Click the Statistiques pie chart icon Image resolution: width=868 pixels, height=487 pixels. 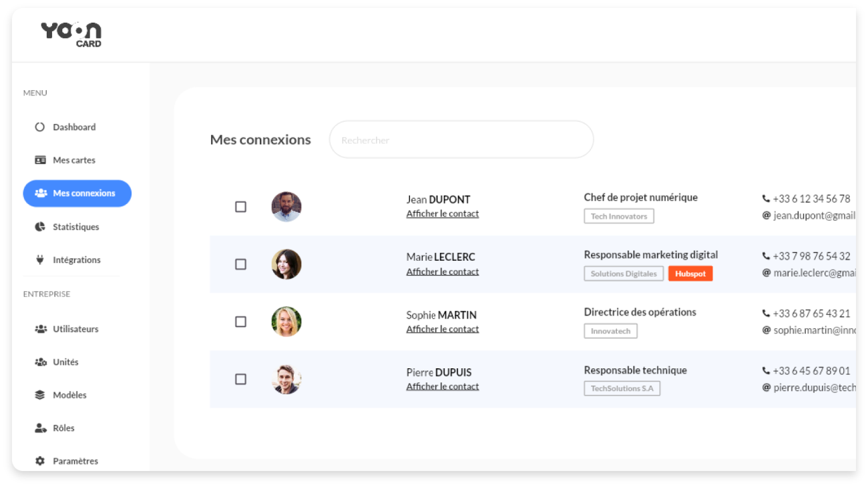click(x=40, y=227)
